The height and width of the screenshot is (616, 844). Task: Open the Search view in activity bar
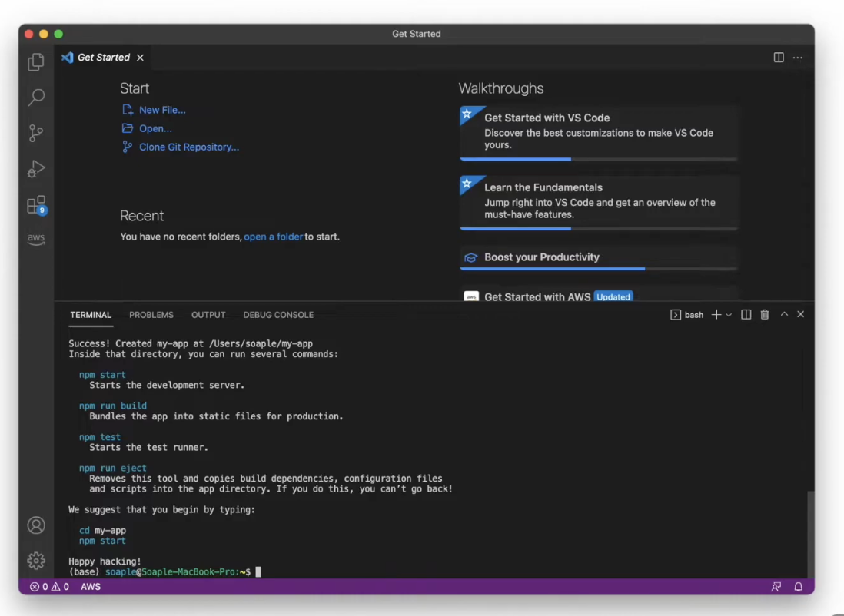[36, 97]
